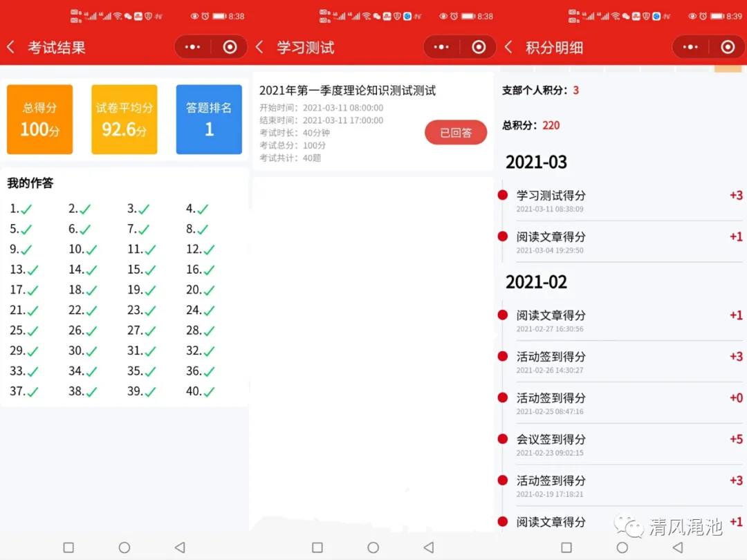Click the 已回答 button
747x560 pixels.
[455, 133]
